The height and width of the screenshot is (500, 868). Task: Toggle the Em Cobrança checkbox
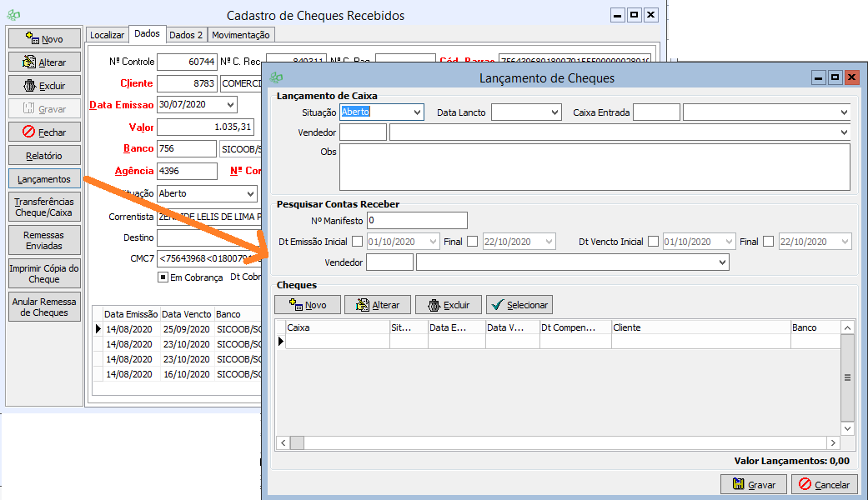click(x=163, y=277)
